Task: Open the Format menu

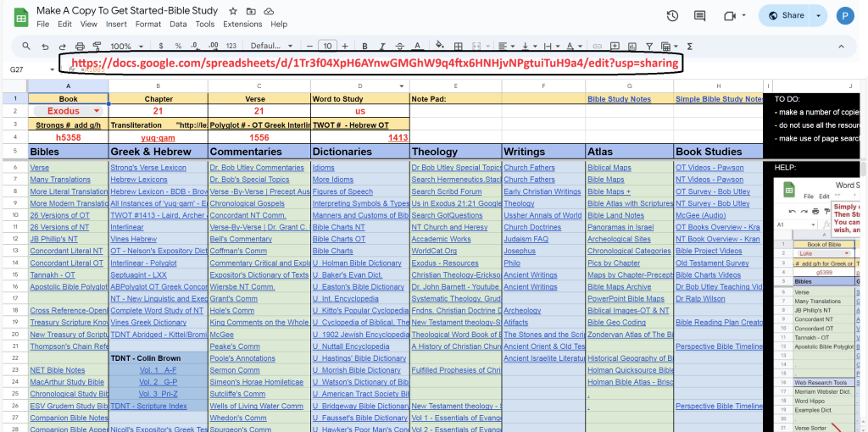Action: 147,25
